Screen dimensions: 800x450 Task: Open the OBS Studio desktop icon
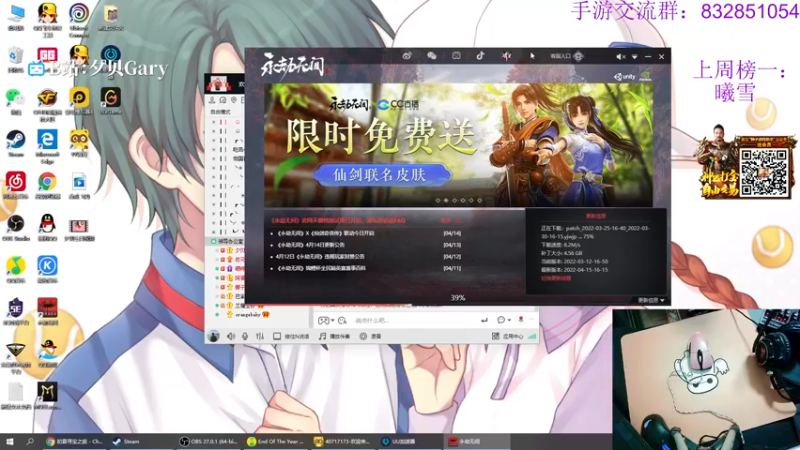(x=16, y=228)
